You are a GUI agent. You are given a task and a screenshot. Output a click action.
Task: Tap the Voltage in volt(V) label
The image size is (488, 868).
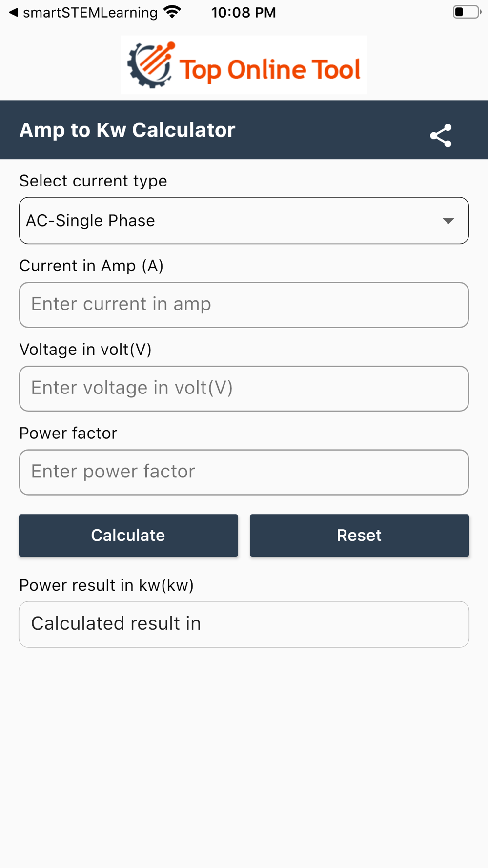[85, 350]
